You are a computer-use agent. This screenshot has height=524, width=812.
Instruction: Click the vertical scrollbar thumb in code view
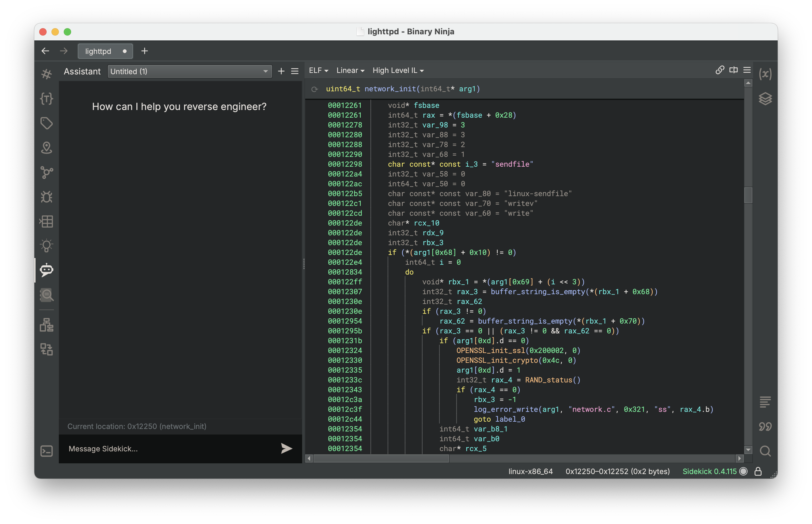(748, 195)
